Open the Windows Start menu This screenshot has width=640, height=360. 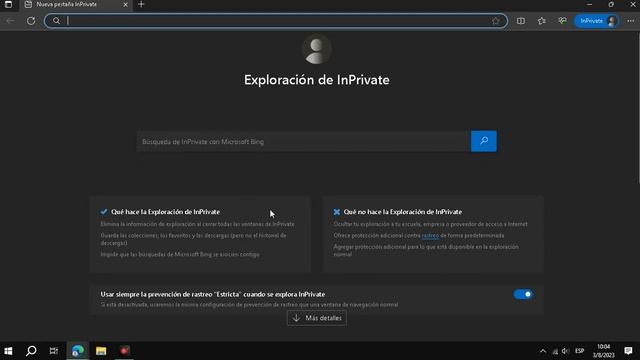(x=8, y=351)
